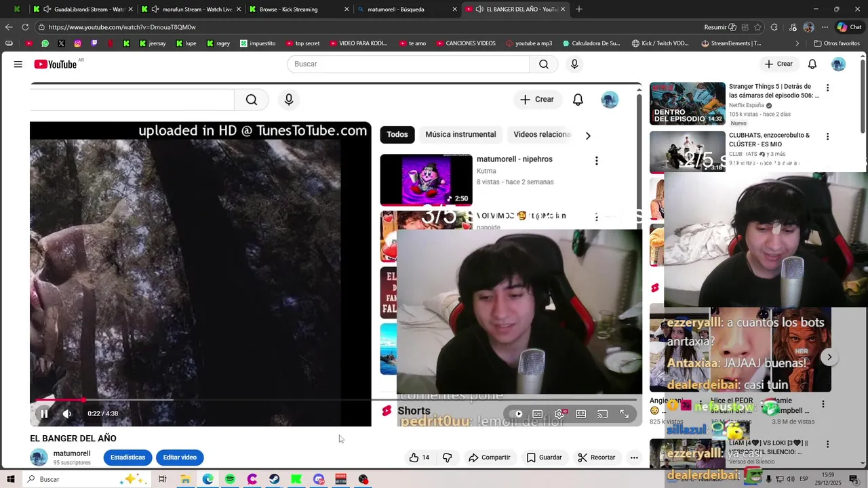This screenshot has width=868, height=488.
Task: Save video using Guardar button
Action: (x=544, y=457)
